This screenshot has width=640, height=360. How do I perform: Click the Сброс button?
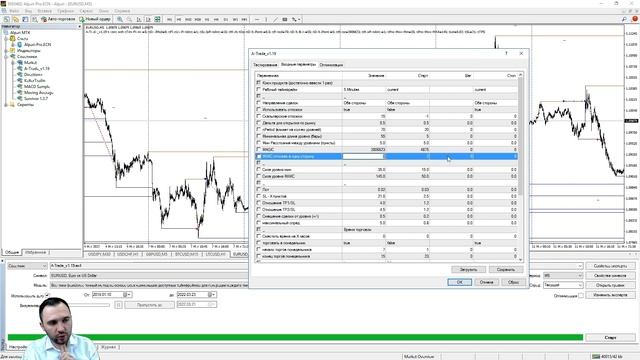[x=513, y=282]
